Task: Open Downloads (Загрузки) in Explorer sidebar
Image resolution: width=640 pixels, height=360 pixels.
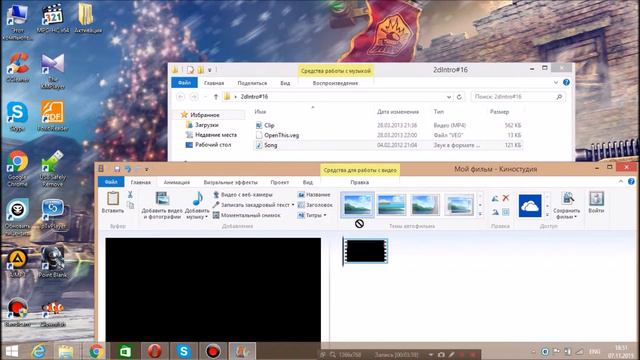Action: 207,125
